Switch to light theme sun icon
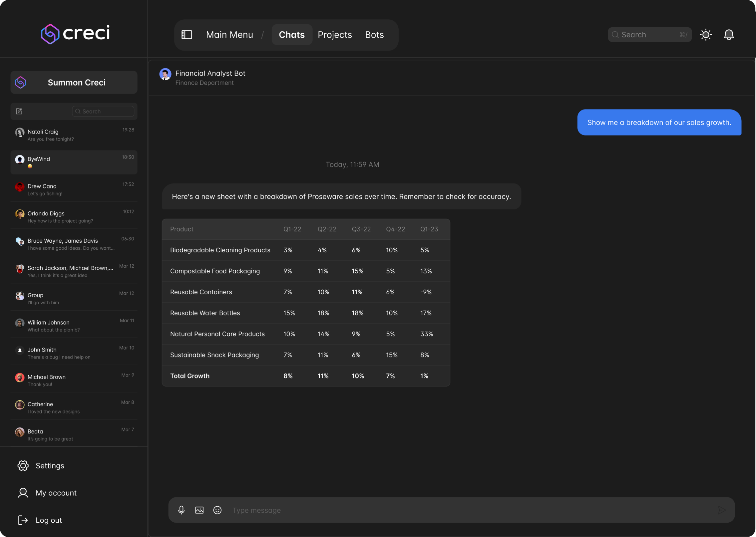The height and width of the screenshot is (537, 756). [706, 35]
